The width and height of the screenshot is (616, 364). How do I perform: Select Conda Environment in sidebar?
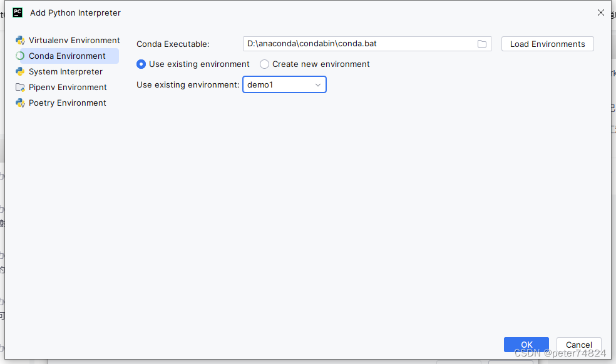pos(67,56)
